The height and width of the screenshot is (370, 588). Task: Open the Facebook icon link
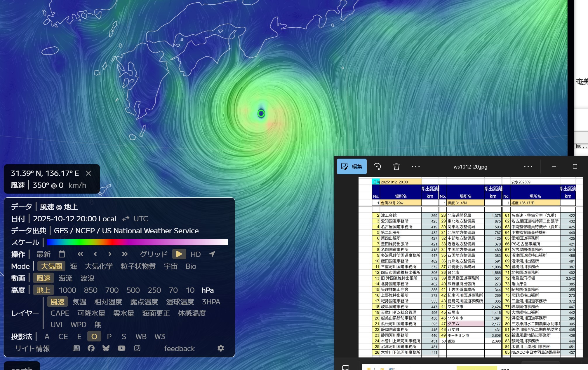[x=91, y=348]
